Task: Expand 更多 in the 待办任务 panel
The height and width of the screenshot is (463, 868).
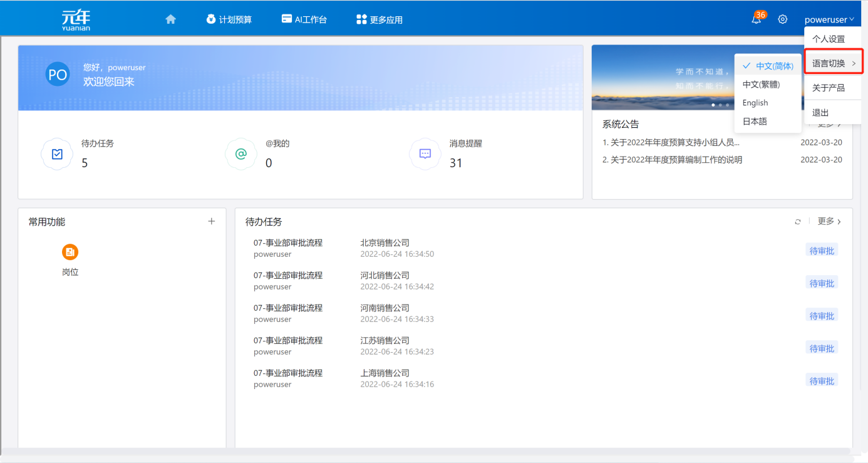Action: click(x=827, y=221)
